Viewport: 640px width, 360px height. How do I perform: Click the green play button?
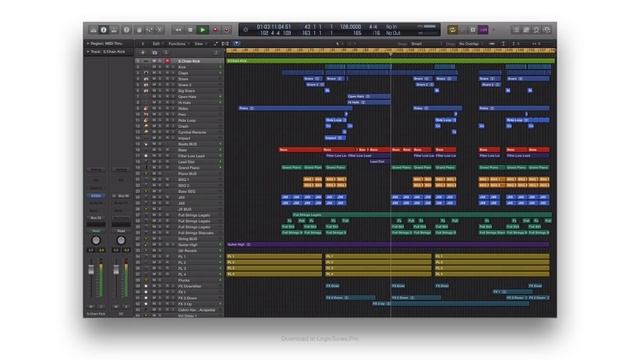click(202, 30)
